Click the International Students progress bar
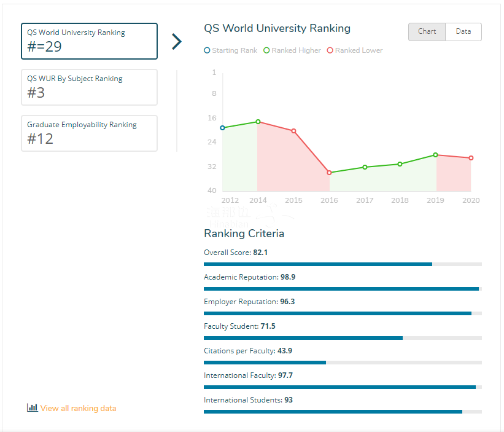 [343, 412]
